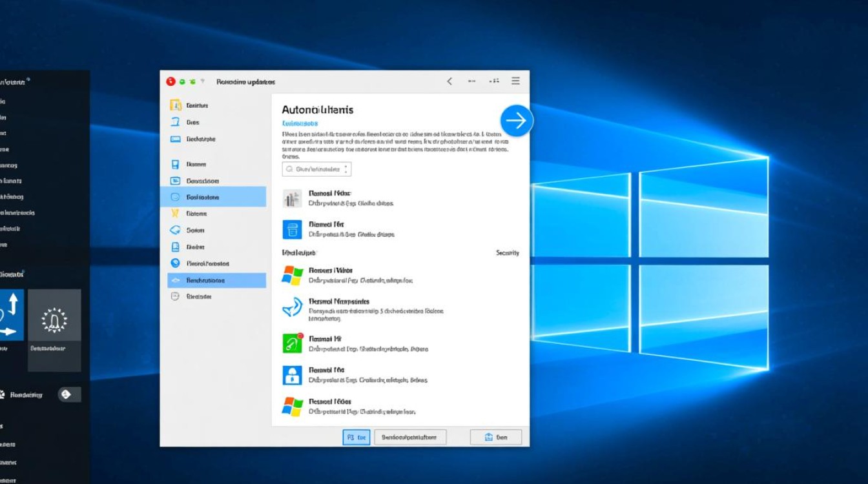Click the blue padlock user icon in list
This screenshot has height=484, width=868.
[293, 375]
